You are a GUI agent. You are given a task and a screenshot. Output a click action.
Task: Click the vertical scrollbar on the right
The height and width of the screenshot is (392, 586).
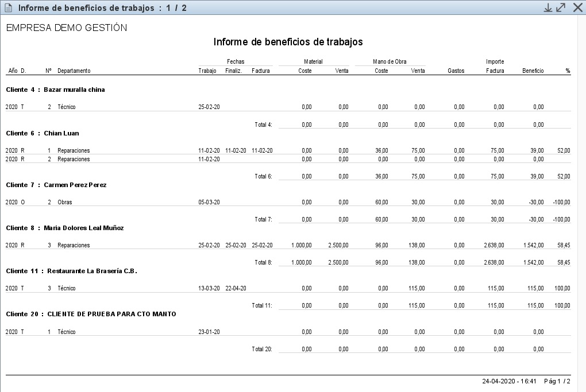[581, 201]
